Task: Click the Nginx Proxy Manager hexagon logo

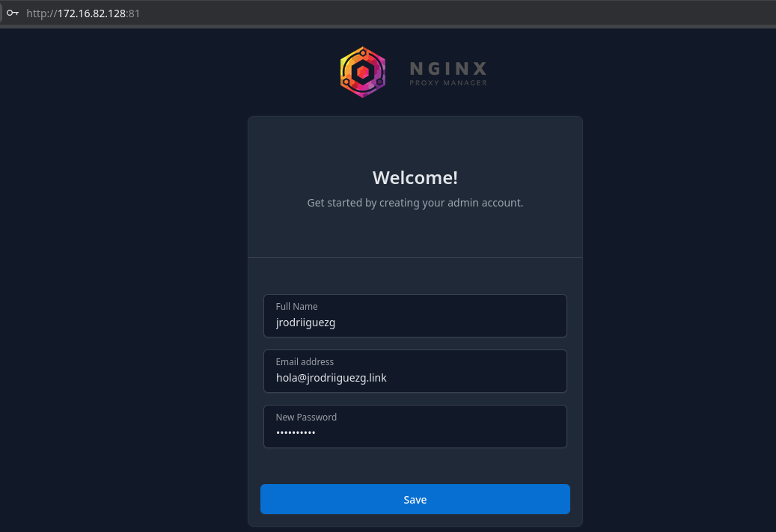Action: point(363,73)
